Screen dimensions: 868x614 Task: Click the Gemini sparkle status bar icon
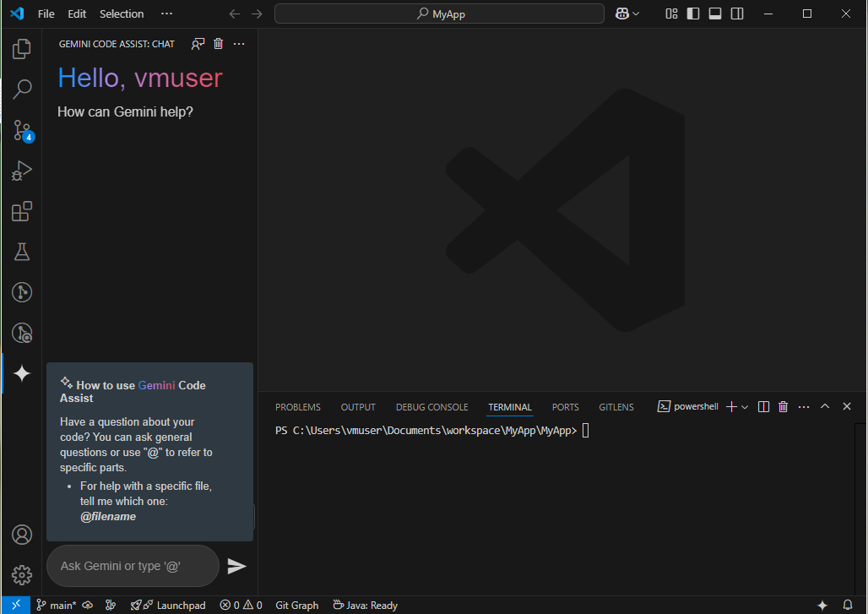click(822, 606)
